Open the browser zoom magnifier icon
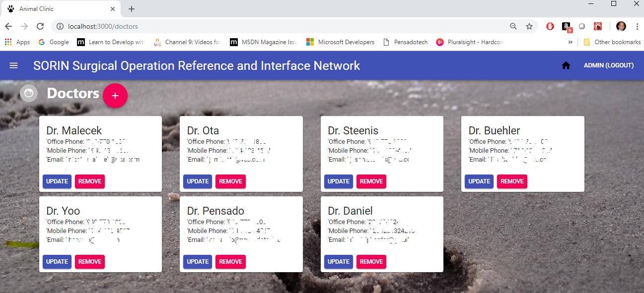The image size is (644, 293). click(x=513, y=26)
